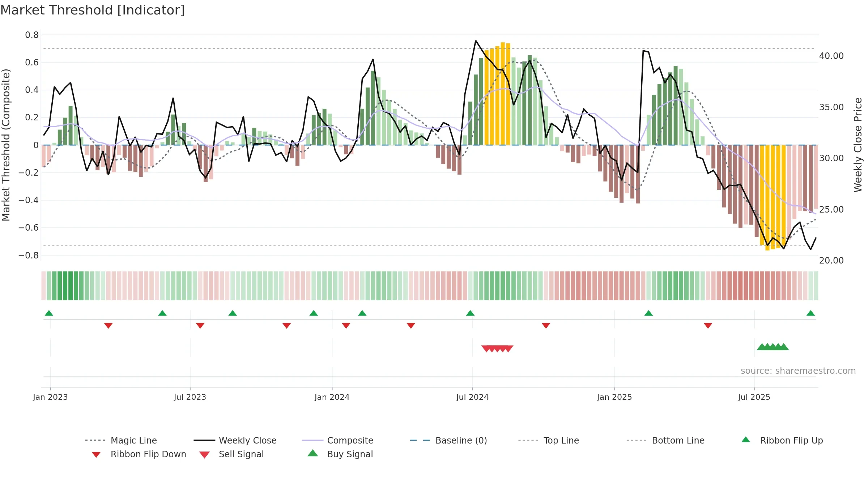Toggle the Buy Signal legend entry
The image size is (868, 488).
(x=340, y=454)
